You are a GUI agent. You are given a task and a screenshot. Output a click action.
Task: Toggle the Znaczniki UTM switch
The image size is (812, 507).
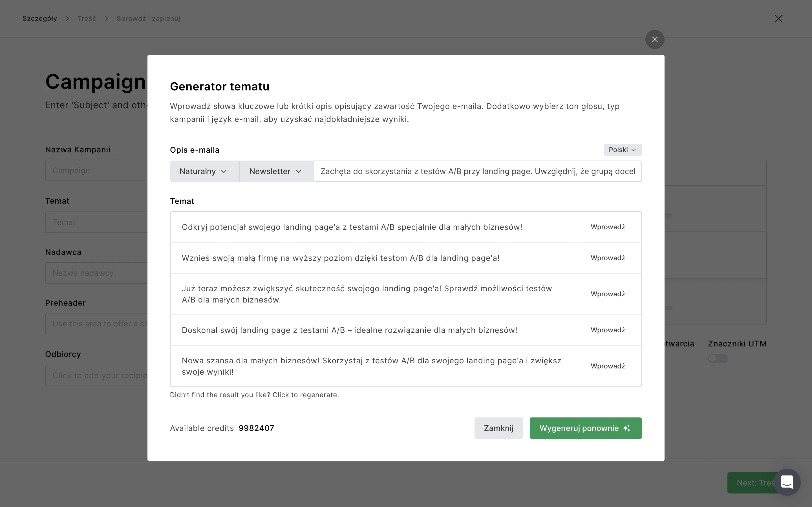718,358
